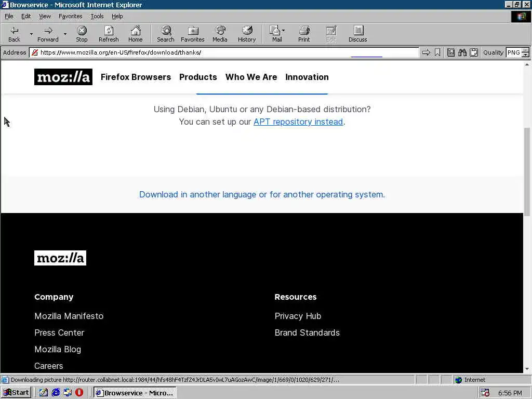Open the Innovation navigation item
Image resolution: width=532 pixels, height=399 pixels.
pyautogui.click(x=307, y=77)
